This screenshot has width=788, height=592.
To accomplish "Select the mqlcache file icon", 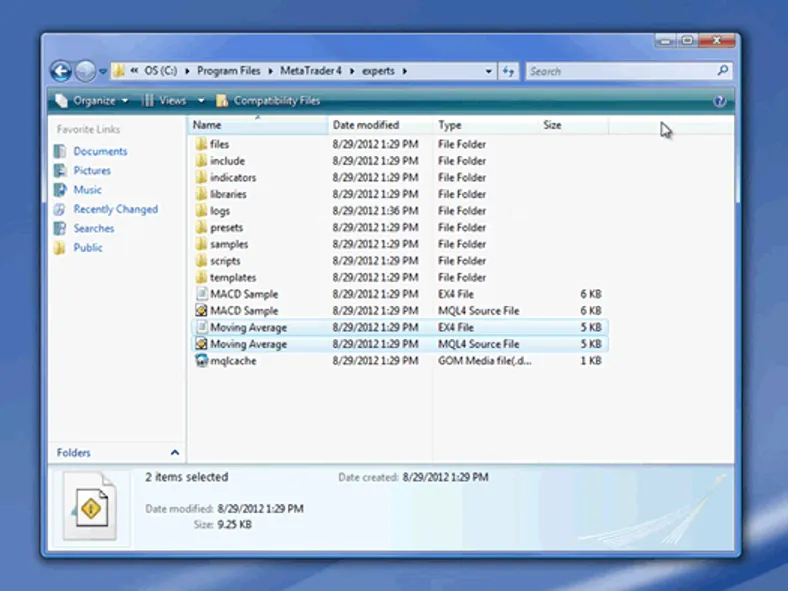I will tap(201, 360).
